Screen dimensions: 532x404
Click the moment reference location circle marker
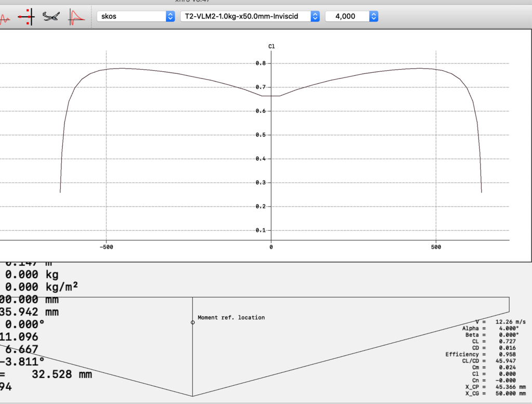pyautogui.click(x=193, y=322)
